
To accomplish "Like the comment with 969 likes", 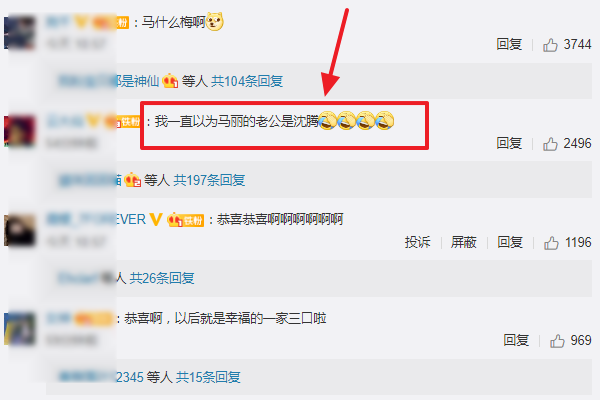I will tap(557, 341).
